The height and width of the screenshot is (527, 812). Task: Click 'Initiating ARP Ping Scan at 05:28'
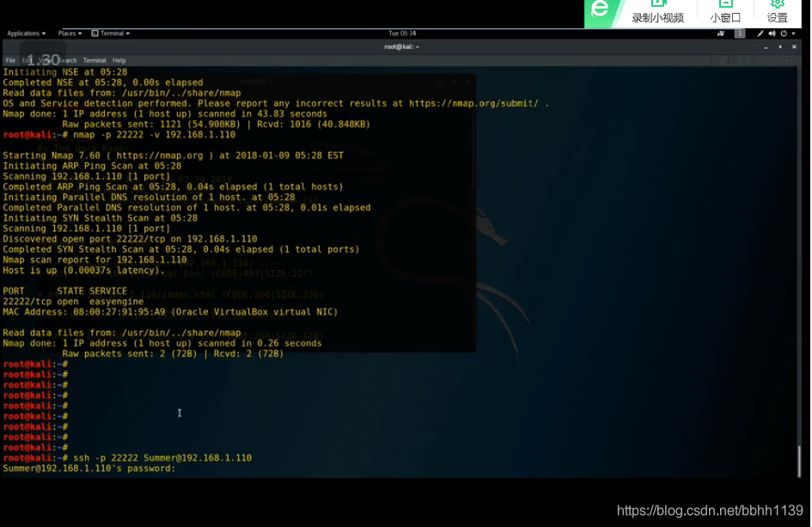click(92, 166)
